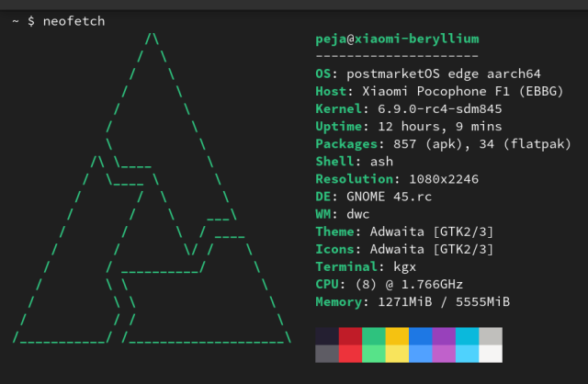
Task: Click the cyan color block in top row
Action: [468, 336]
